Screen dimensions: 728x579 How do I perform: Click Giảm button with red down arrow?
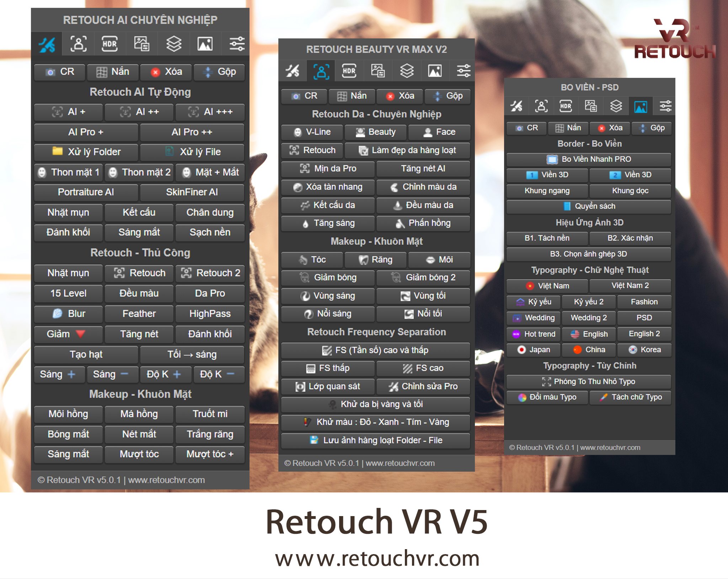click(x=68, y=334)
